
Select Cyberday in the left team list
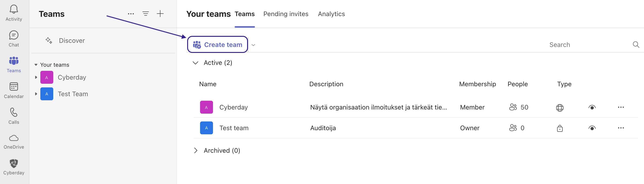click(x=72, y=77)
